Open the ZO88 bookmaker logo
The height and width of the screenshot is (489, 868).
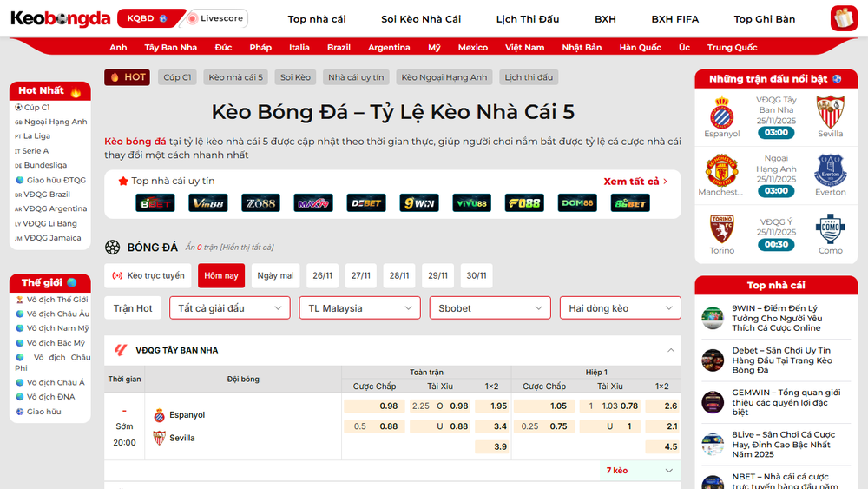pyautogui.click(x=260, y=203)
